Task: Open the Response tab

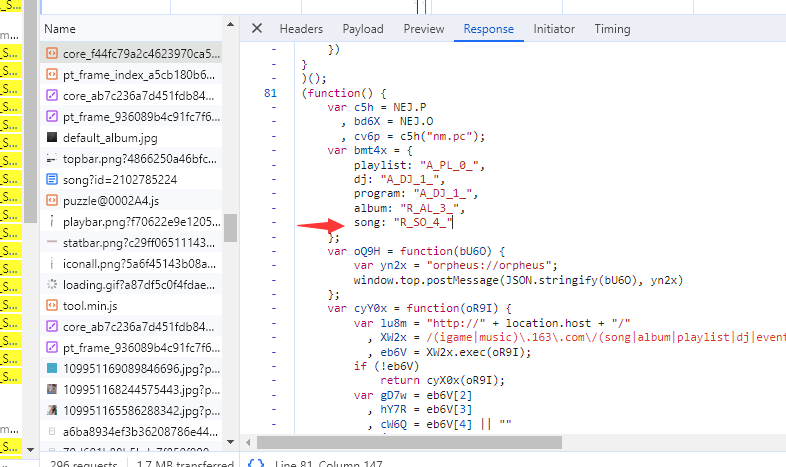Action: tap(488, 29)
